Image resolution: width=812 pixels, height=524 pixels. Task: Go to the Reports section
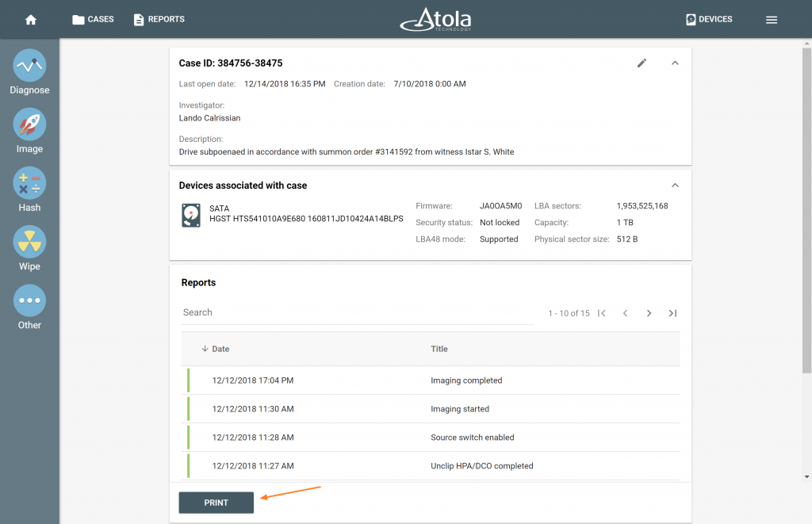[159, 20]
